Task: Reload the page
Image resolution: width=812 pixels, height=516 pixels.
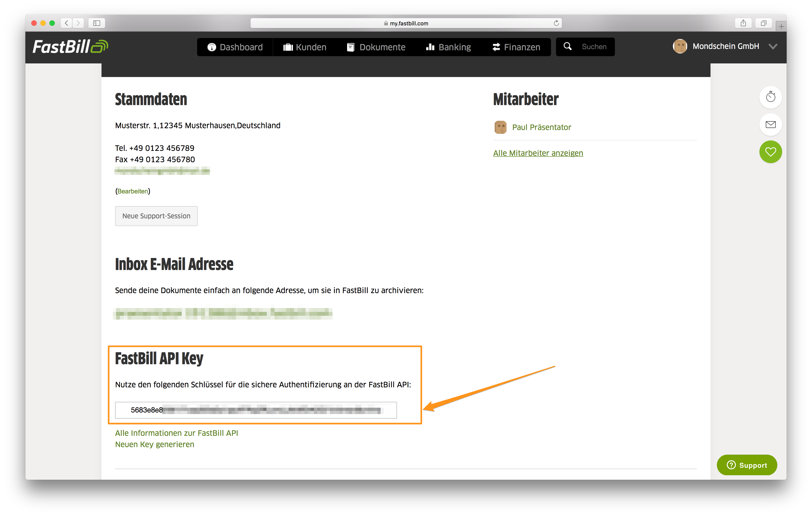Action: [556, 23]
